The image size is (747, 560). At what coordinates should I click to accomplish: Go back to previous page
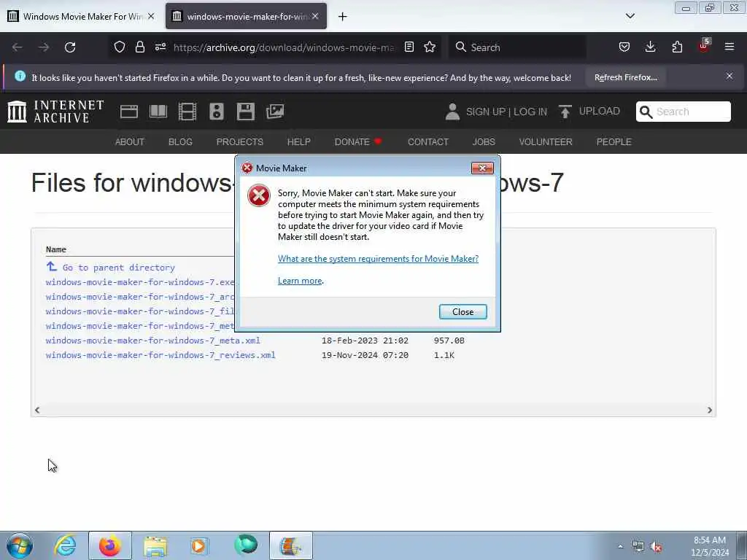coord(18,47)
